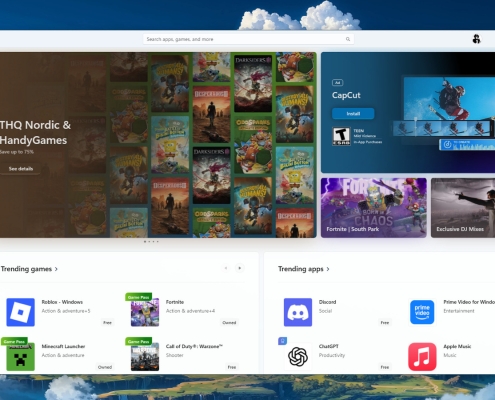The width and height of the screenshot is (495, 400).
Task: Expand the Trending apps section chevron
Action: [328, 269]
